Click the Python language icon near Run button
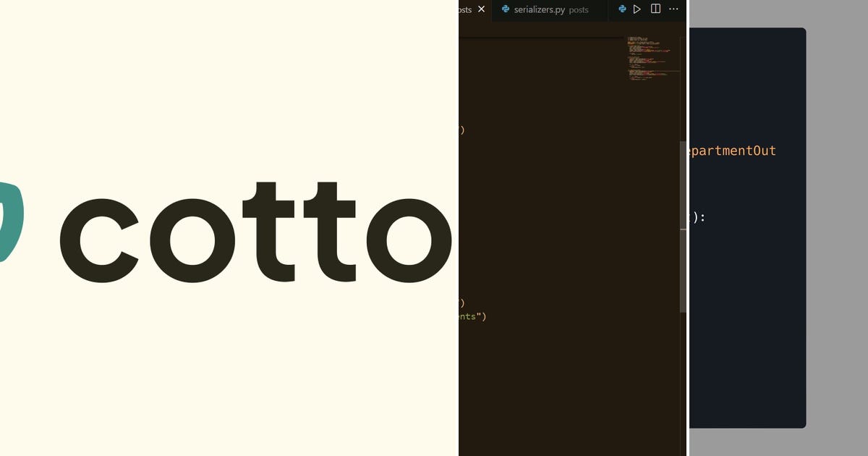The height and width of the screenshot is (456, 868). [622, 9]
